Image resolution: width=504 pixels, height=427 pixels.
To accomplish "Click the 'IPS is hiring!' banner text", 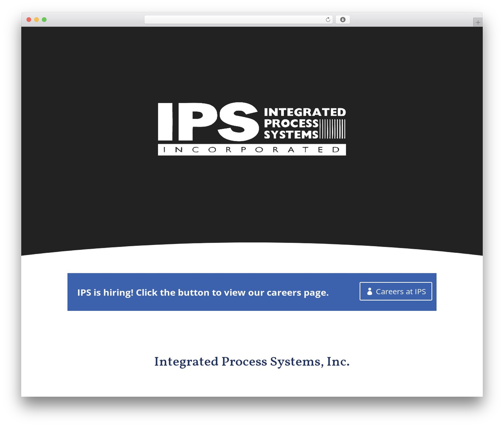I will pos(203,292).
